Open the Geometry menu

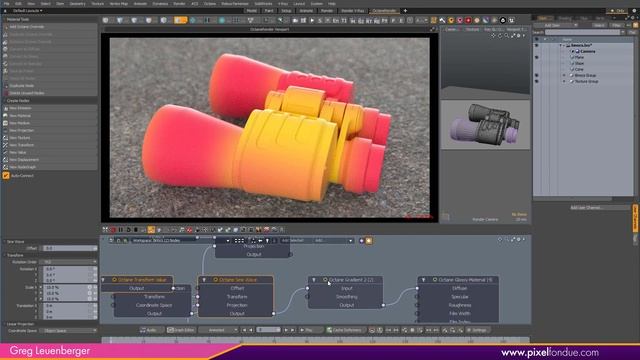(x=77, y=4)
